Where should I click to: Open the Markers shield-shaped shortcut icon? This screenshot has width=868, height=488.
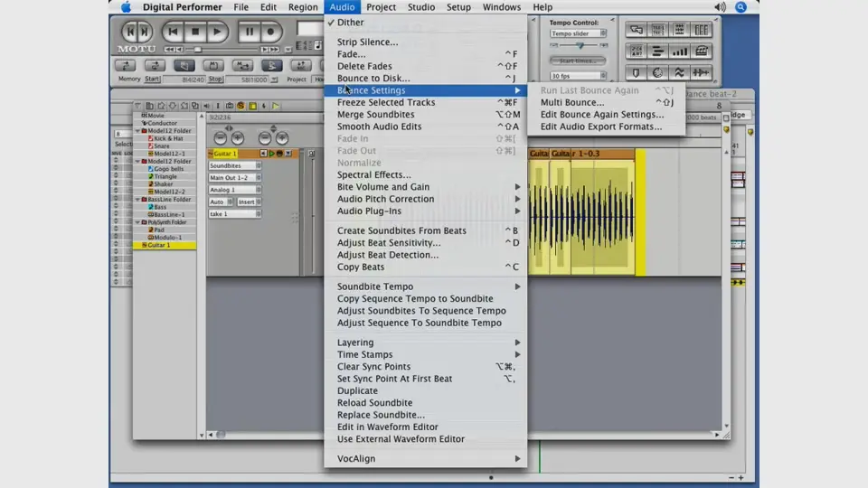pyautogui.click(x=636, y=72)
